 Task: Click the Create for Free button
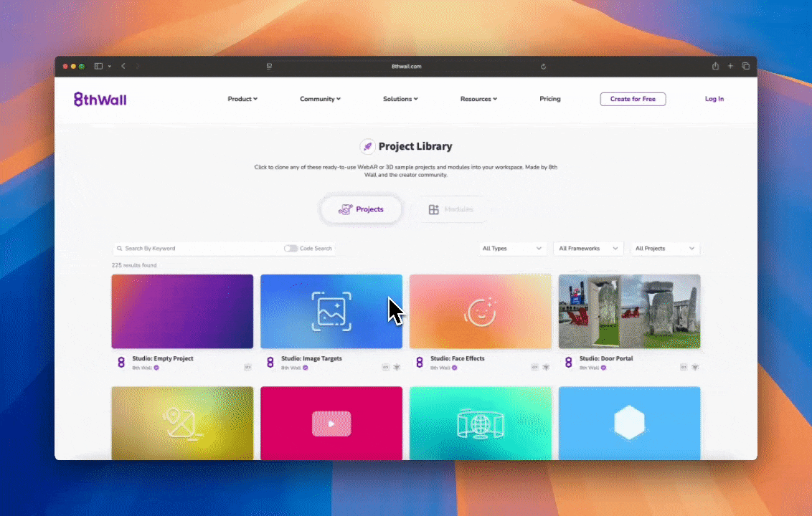click(x=633, y=99)
